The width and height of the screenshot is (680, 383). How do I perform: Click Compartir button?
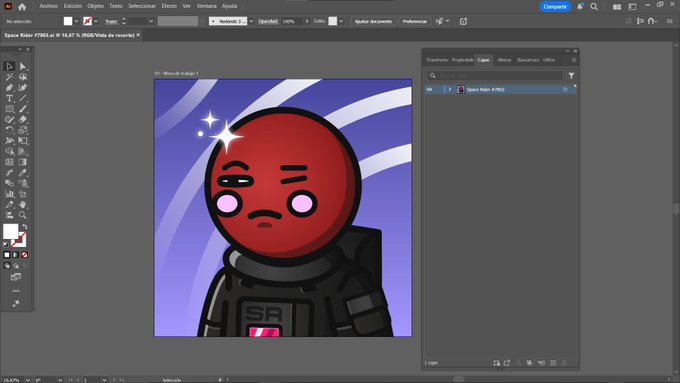[555, 7]
